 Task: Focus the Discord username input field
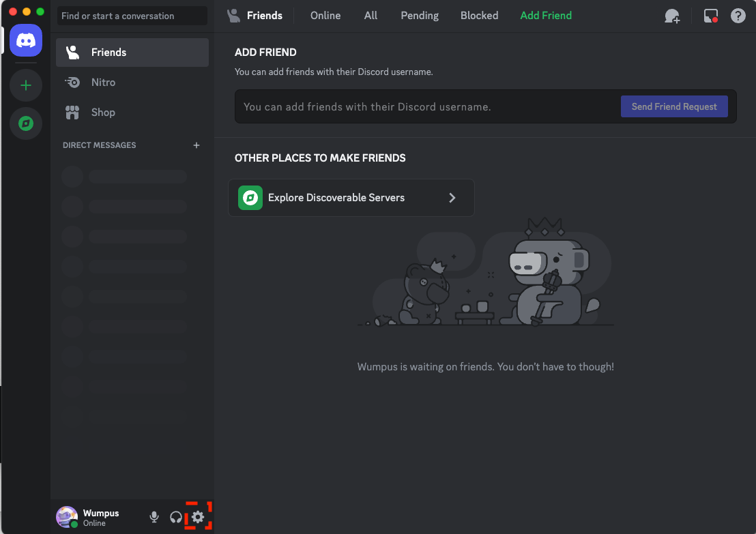point(423,107)
